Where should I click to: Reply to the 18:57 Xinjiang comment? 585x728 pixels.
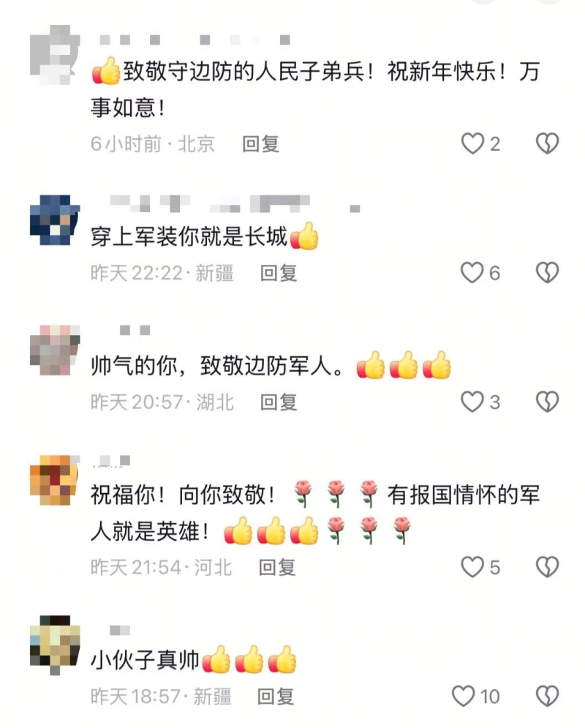click(x=276, y=697)
